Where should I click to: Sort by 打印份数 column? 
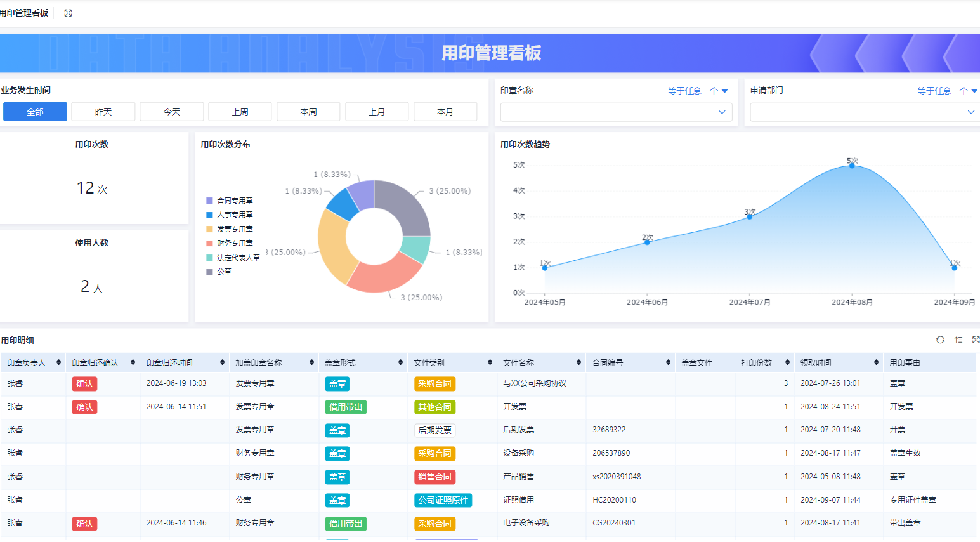tap(787, 362)
